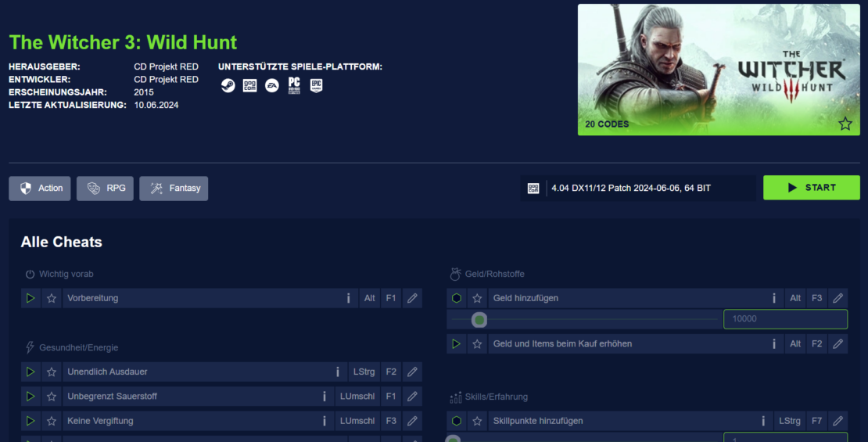This screenshot has width=868, height=442.
Task: Star the Skillpunkte hinzufügen cheat
Action: click(477, 421)
